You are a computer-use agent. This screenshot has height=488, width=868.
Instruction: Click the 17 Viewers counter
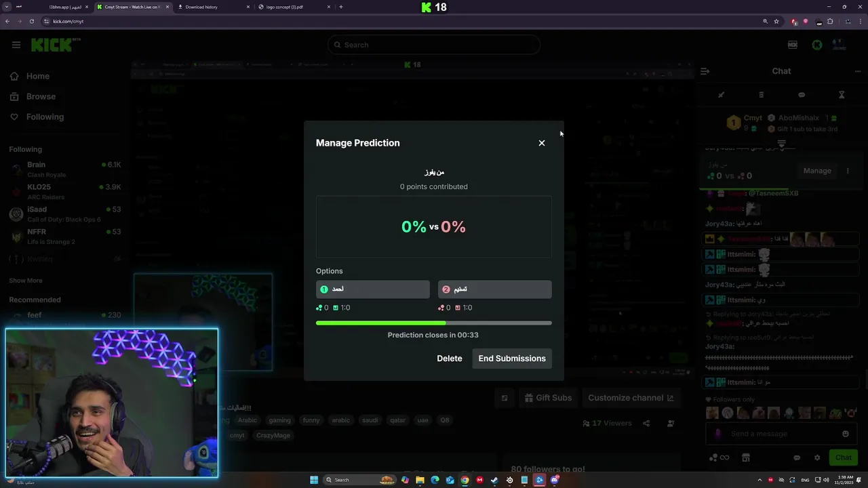pyautogui.click(x=607, y=424)
